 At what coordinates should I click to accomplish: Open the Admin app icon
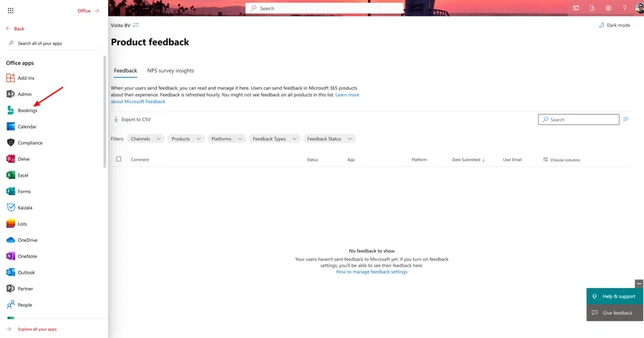pyautogui.click(x=11, y=94)
